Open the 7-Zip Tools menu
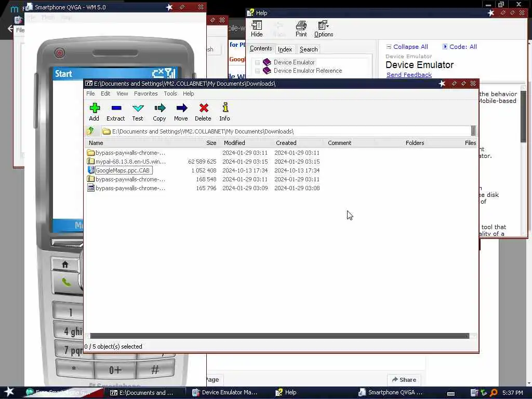 (170, 94)
